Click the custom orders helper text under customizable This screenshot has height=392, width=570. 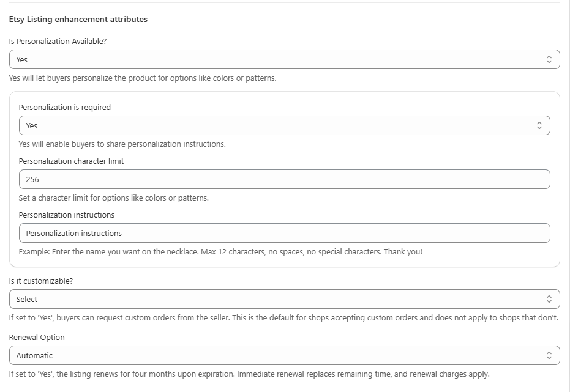pyautogui.click(x=283, y=318)
